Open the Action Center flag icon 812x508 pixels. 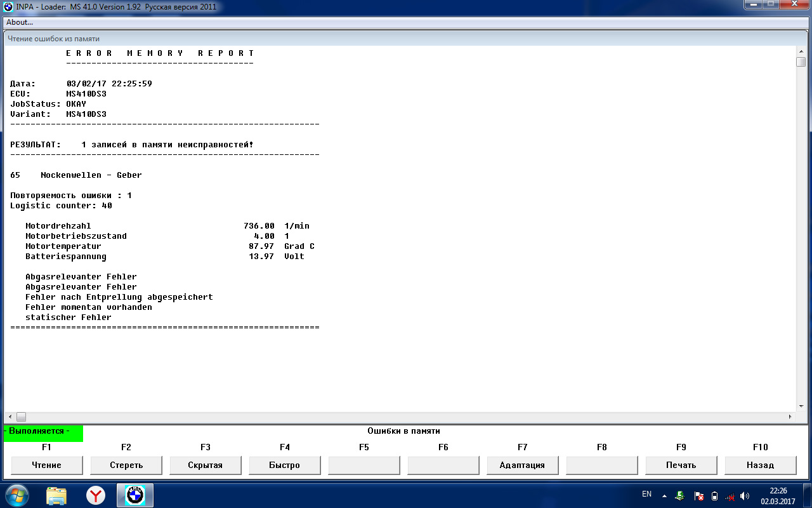point(698,496)
